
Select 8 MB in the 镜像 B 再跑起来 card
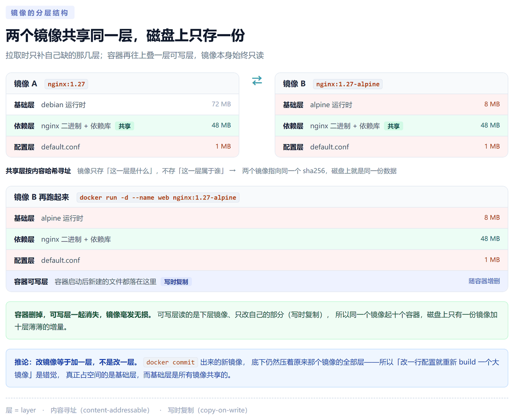point(492,218)
